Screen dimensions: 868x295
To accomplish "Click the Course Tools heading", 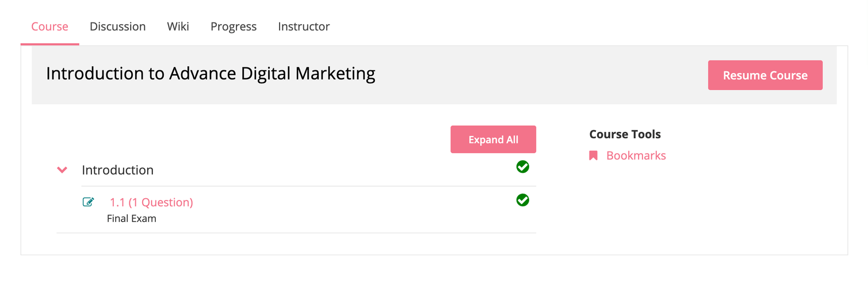I will pyautogui.click(x=625, y=134).
